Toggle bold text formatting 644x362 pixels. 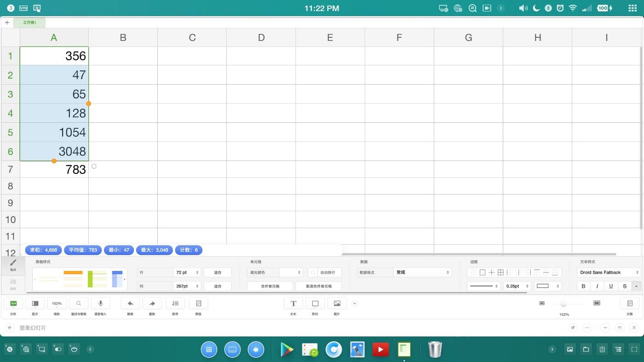point(584,286)
